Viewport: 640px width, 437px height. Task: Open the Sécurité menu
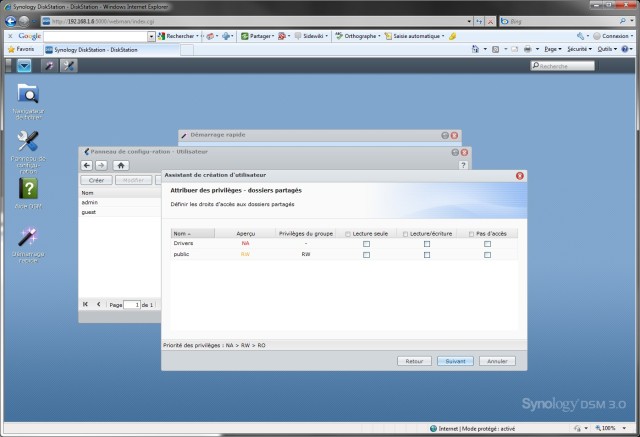(580, 49)
